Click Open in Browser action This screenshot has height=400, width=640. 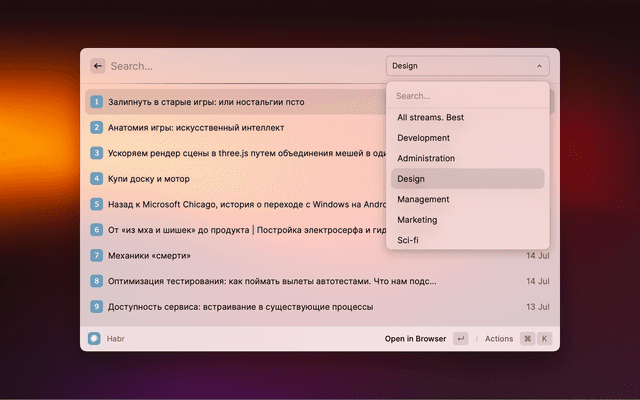coord(415,339)
